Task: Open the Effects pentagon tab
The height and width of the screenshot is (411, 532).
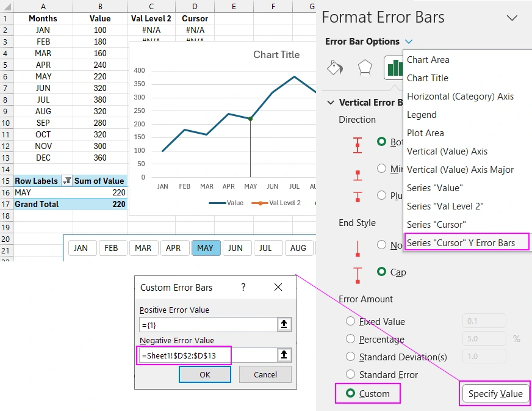Action: tap(364, 67)
